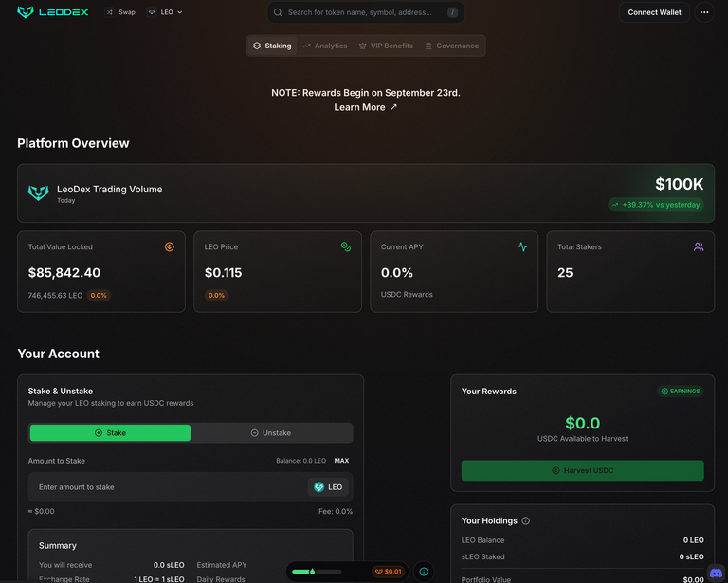The image size is (728, 583).
Task: Click the magnifier icon in search bar
Action: pyautogui.click(x=278, y=12)
